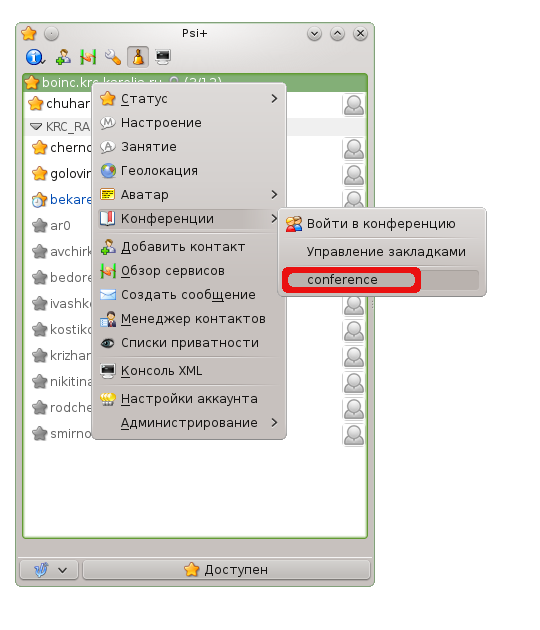Open service discovery from toolbar icon

tap(88, 57)
